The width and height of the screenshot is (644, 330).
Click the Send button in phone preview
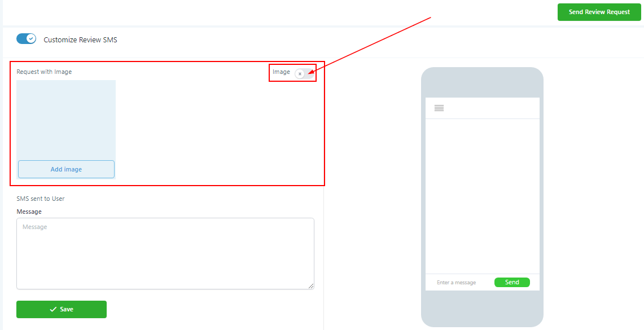click(x=512, y=283)
